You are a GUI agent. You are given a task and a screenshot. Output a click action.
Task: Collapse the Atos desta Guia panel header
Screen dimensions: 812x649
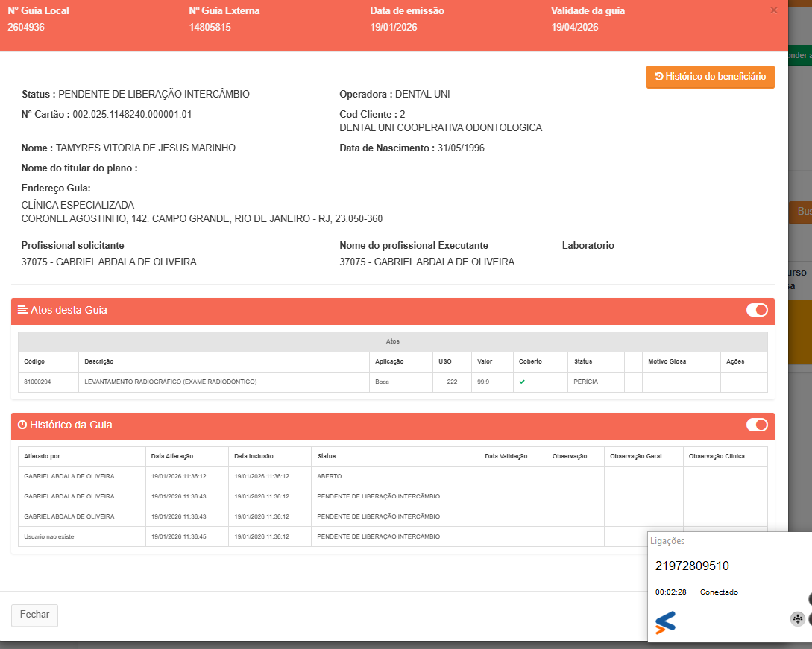(x=373, y=310)
